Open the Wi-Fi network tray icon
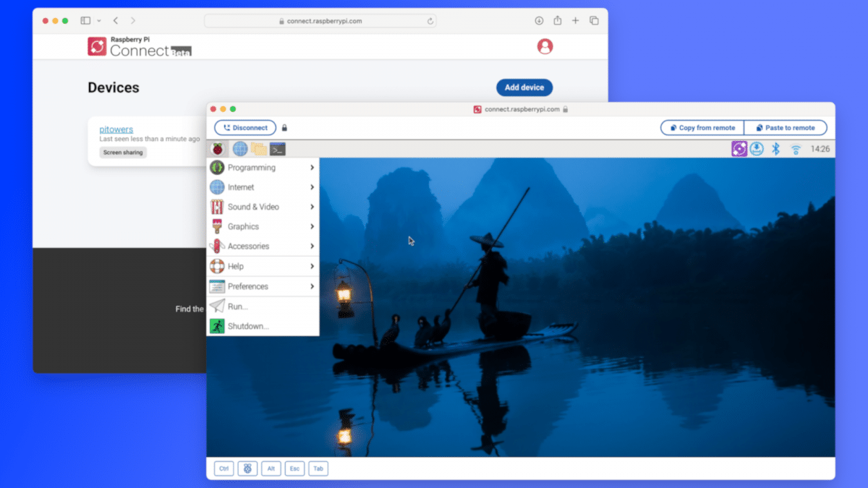Screen dimensions: 868x488 (796, 150)
